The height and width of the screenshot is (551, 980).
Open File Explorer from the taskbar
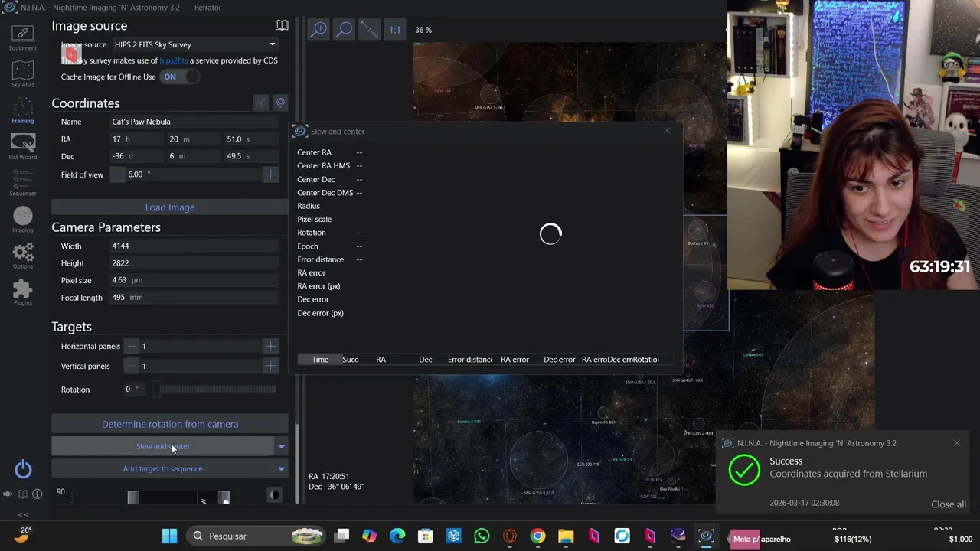tap(566, 536)
